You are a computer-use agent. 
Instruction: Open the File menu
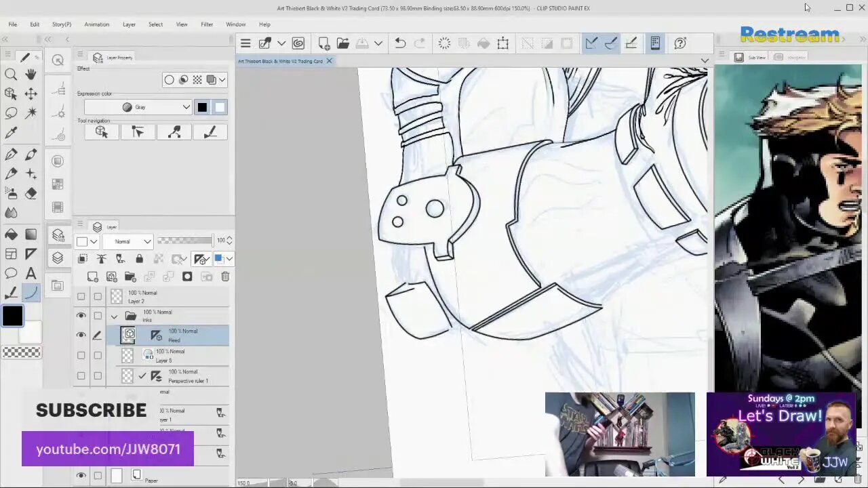12,24
